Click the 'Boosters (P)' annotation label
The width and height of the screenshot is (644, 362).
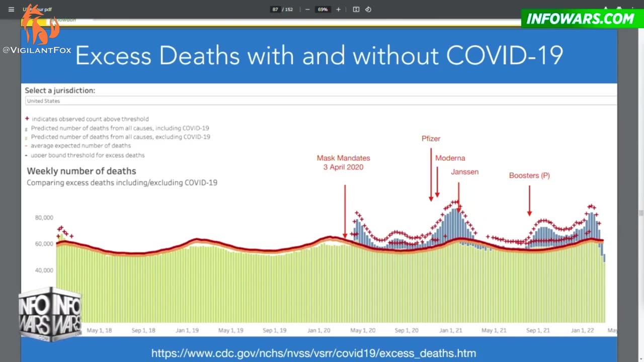tap(529, 175)
